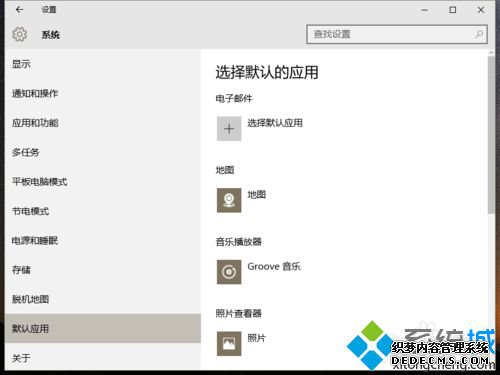
Task: Go back using the arrow icon
Action: (19, 10)
